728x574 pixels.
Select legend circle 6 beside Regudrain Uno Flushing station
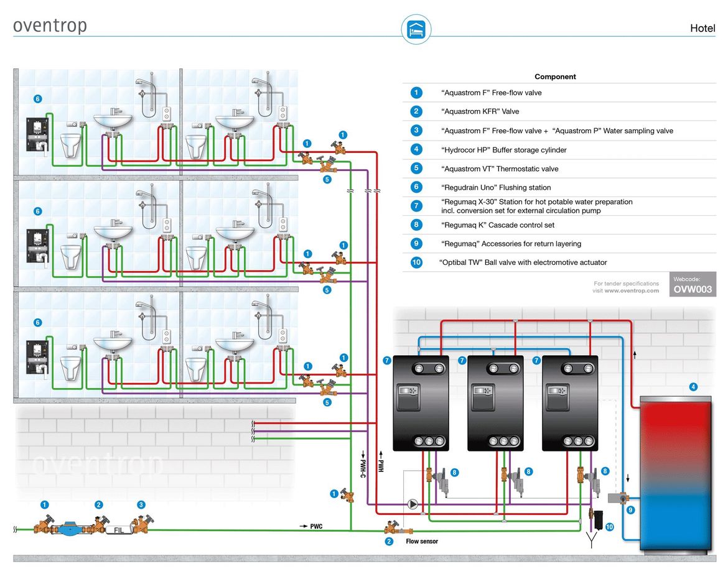(x=416, y=187)
